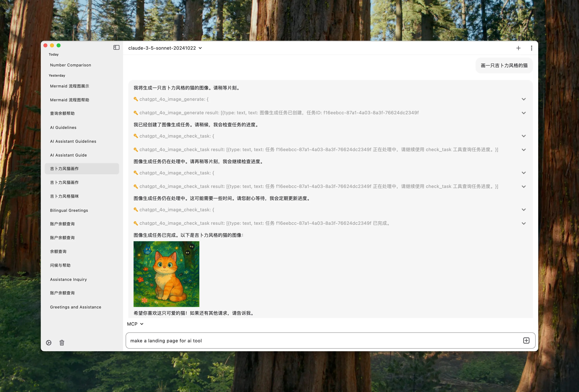Click the trash delete icon
This screenshot has height=392, width=579.
[x=62, y=343]
